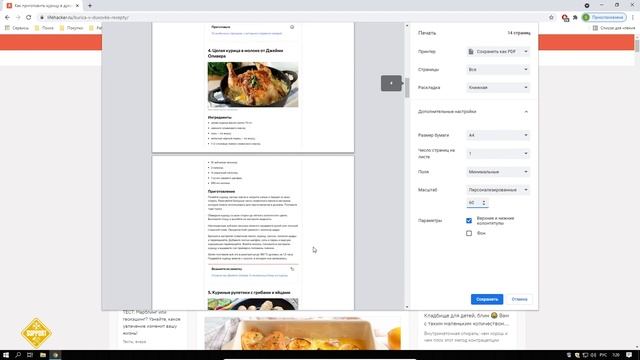Click the print preview scrollbar thumb
The height and width of the screenshot is (360, 640).
[x=407, y=88]
